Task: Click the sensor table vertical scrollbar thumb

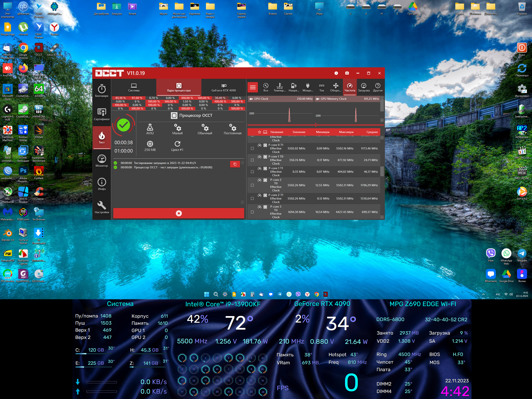Action: (382, 171)
